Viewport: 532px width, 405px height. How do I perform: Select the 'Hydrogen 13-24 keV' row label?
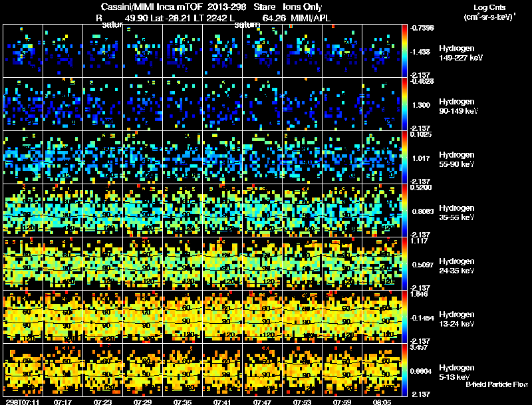pos(457,319)
